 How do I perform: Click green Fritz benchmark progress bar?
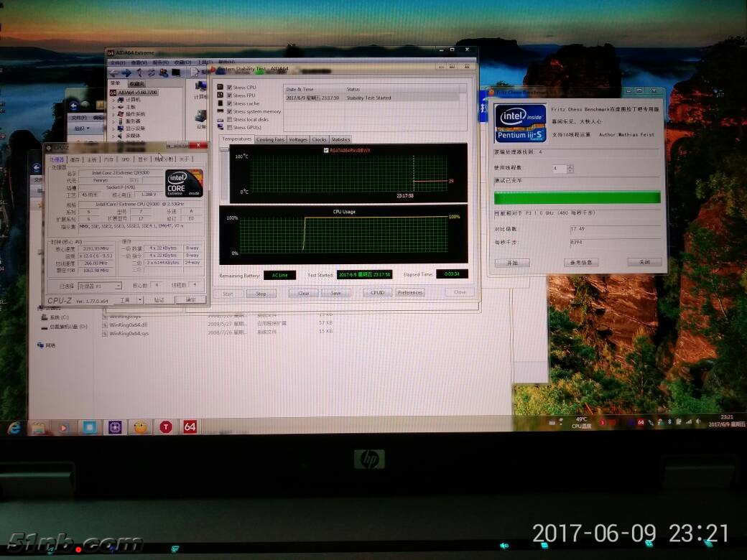coord(577,197)
